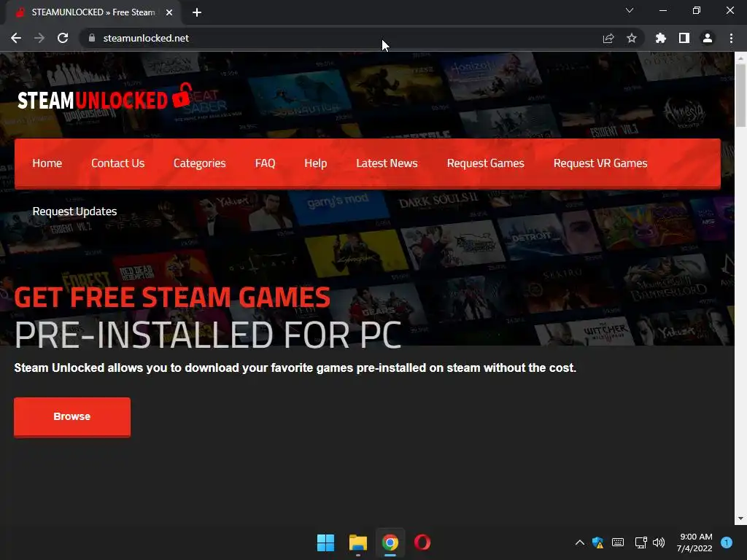Open the touch keyboard tray icon

pos(618,542)
